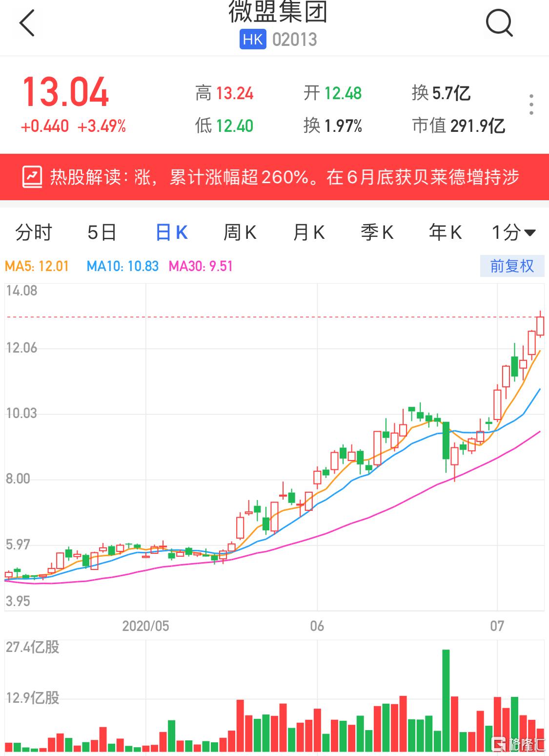Viewport: 549px width, 756px height.
Task: Tap the 06 month axis label
Action: (x=317, y=626)
